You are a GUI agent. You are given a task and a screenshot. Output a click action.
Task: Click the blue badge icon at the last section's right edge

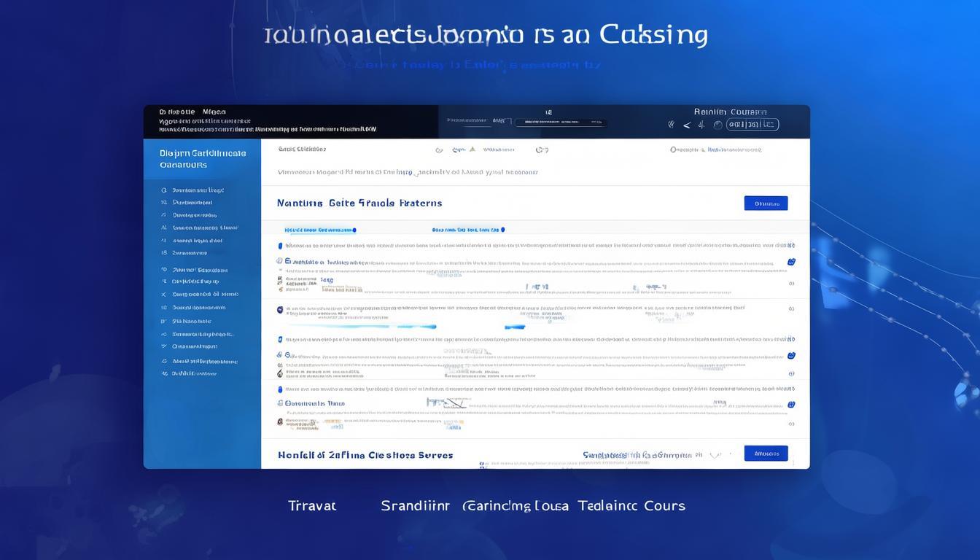click(791, 404)
